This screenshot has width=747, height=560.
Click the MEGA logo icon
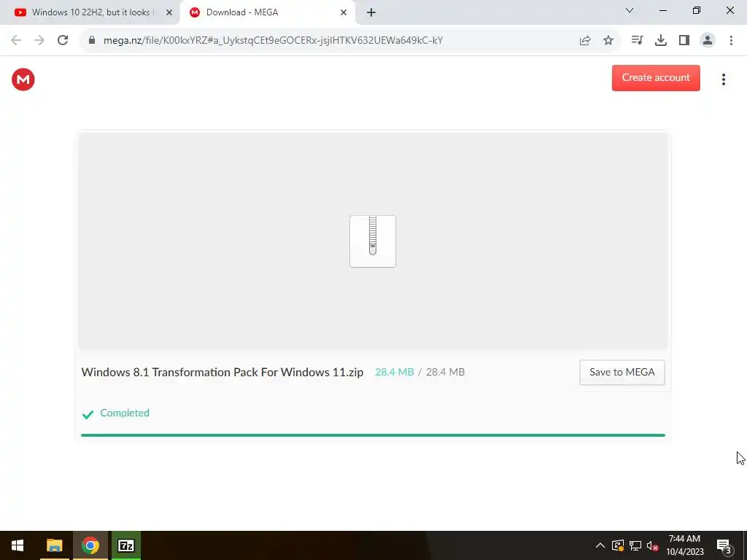tap(23, 79)
